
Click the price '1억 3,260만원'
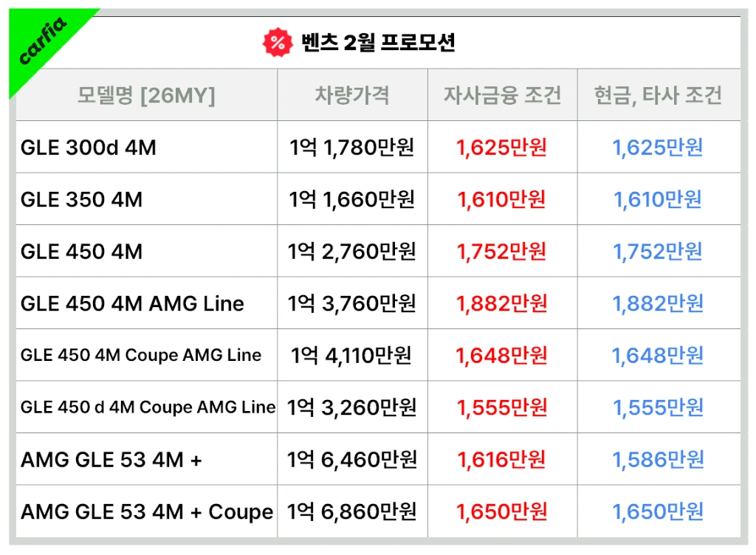[x=352, y=407]
